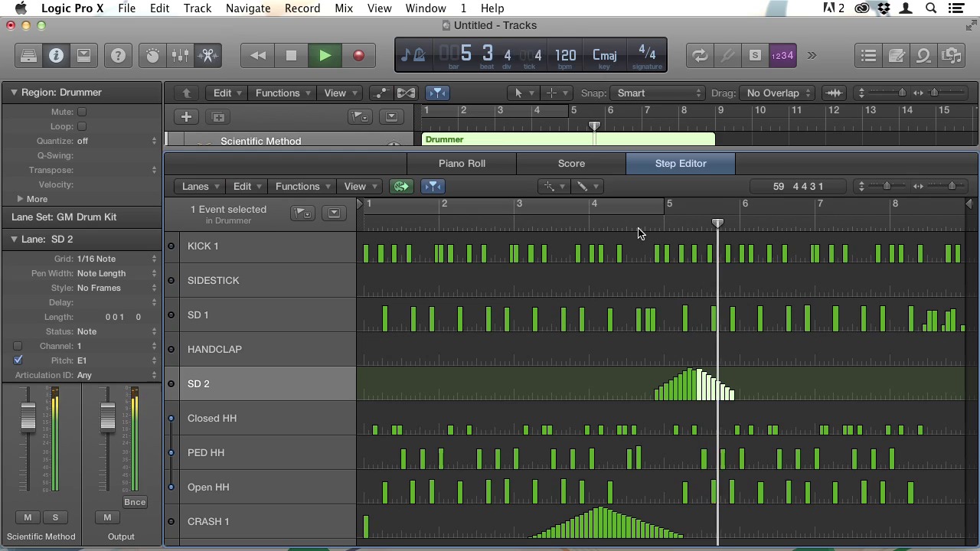
Task: Open the Snap Smart dropdown
Action: click(x=657, y=93)
